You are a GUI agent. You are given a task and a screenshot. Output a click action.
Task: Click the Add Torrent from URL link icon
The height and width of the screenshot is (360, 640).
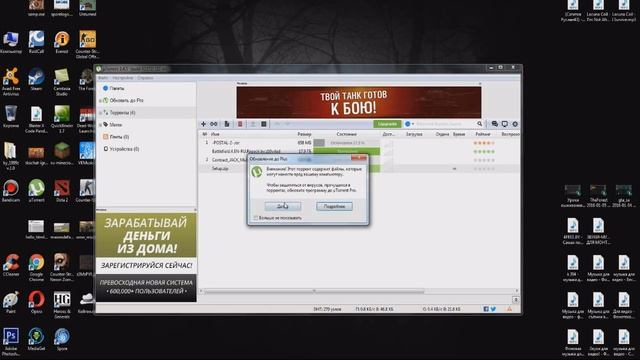214,124
